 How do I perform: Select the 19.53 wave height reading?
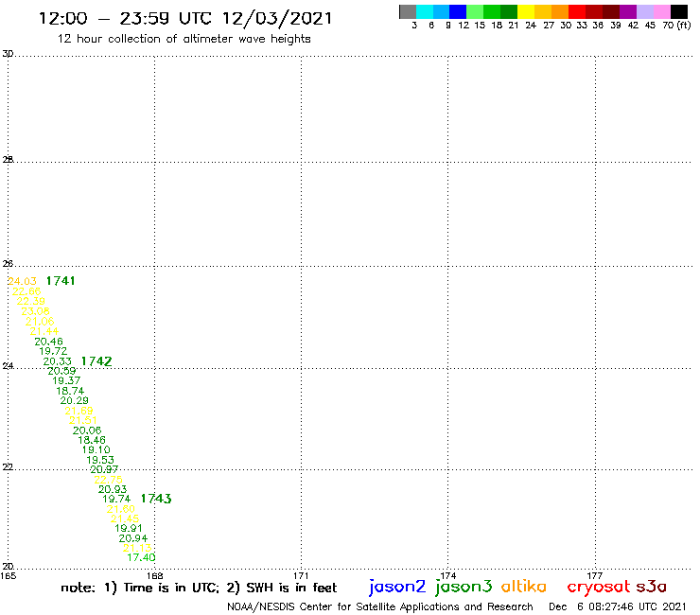pyautogui.click(x=100, y=460)
